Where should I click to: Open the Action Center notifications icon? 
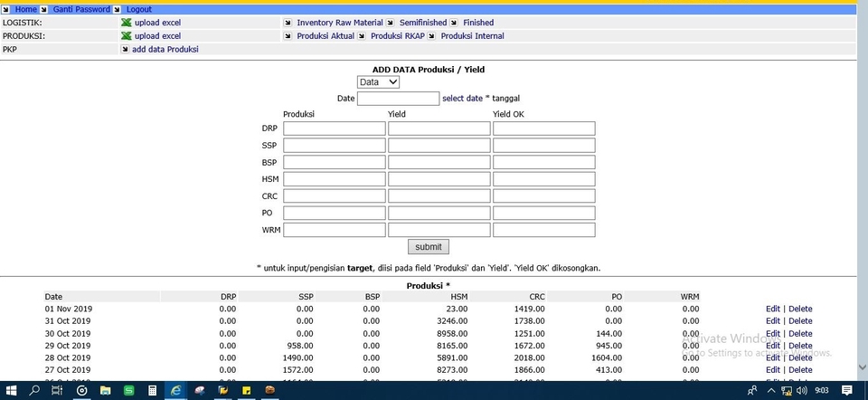tap(846, 390)
